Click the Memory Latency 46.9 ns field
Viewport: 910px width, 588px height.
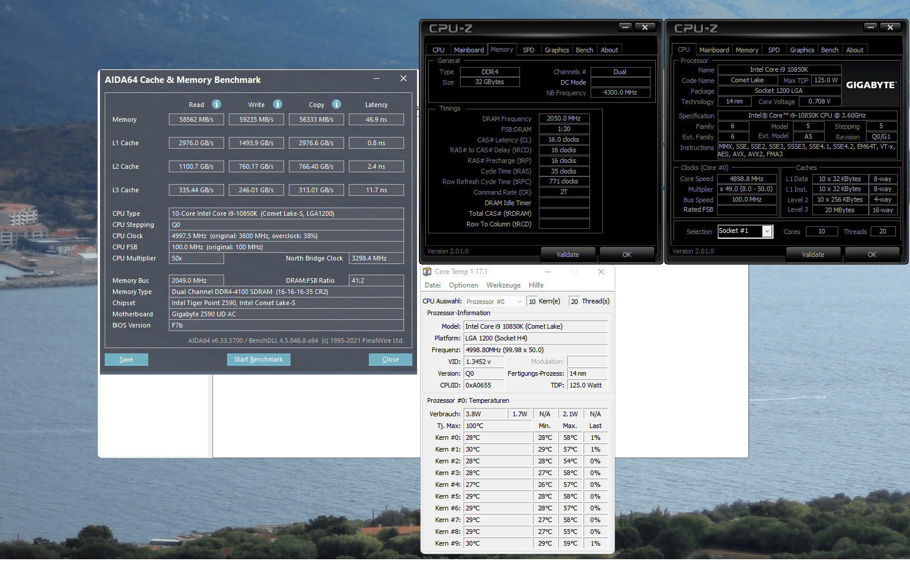point(376,119)
